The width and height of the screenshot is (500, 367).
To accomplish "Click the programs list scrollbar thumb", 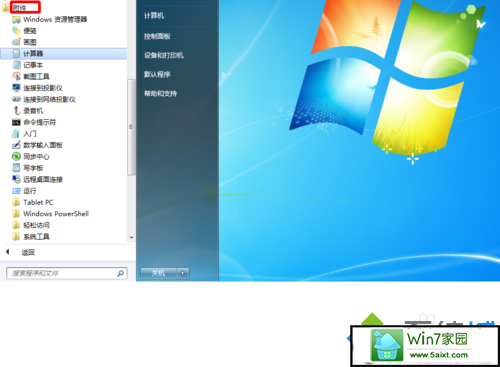I will 131,127.
